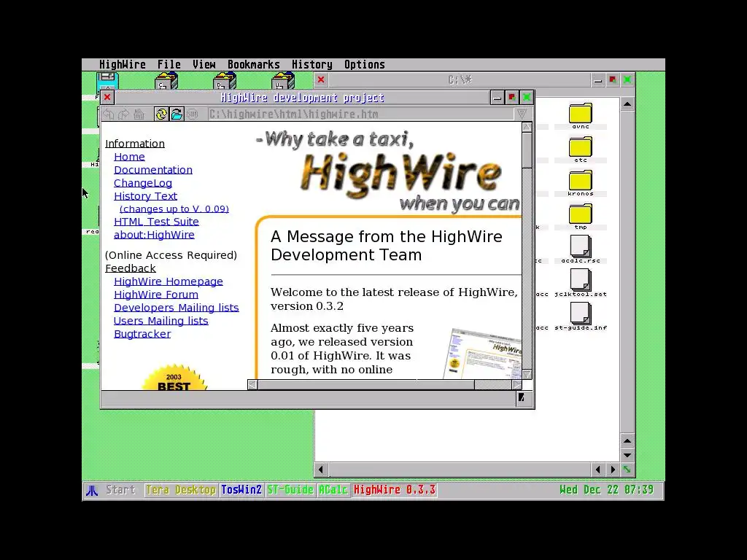
Task: Select the acalc.rsc file icon
Action: (x=580, y=250)
